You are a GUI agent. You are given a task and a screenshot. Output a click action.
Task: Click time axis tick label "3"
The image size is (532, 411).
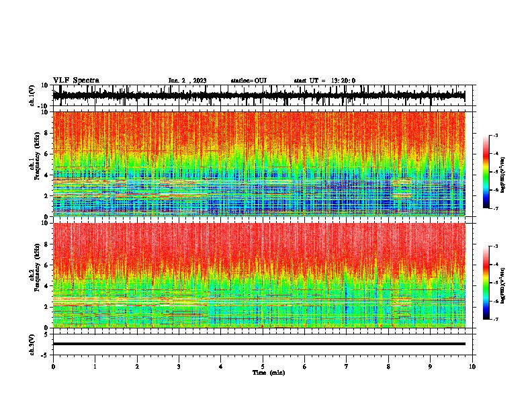pos(179,367)
